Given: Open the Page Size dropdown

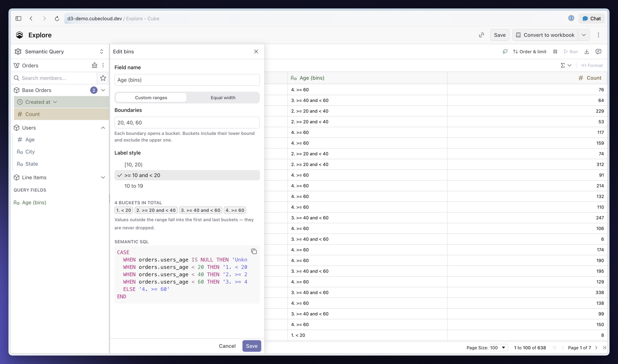Looking at the screenshot, I should (499, 348).
